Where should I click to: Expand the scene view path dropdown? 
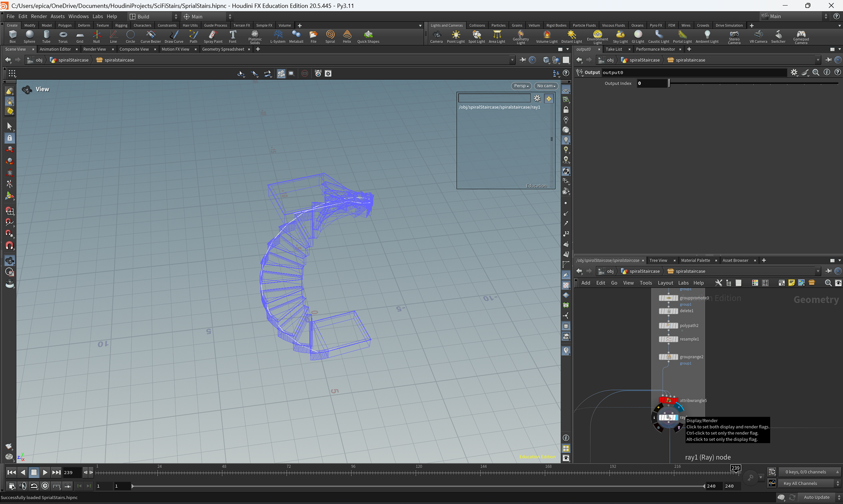[512, 60]
